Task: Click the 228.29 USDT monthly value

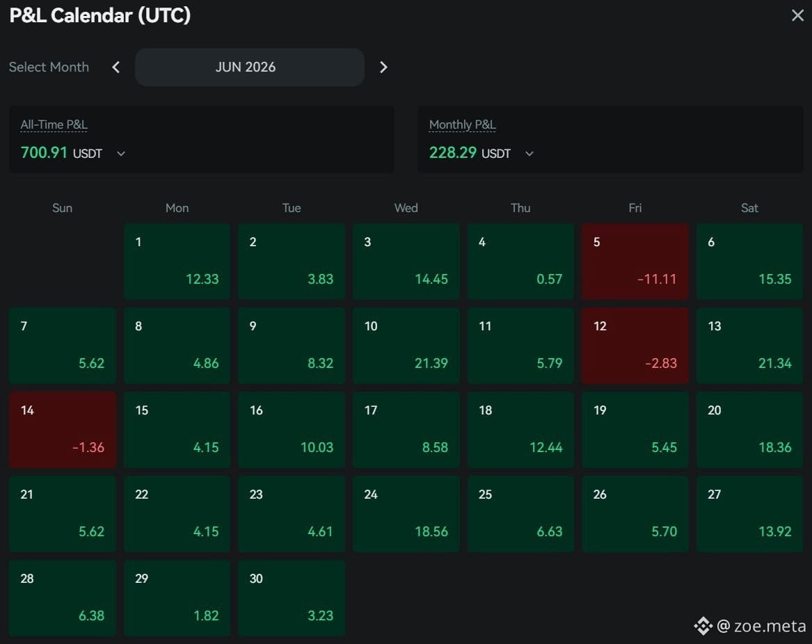Action: coord(470,153)
